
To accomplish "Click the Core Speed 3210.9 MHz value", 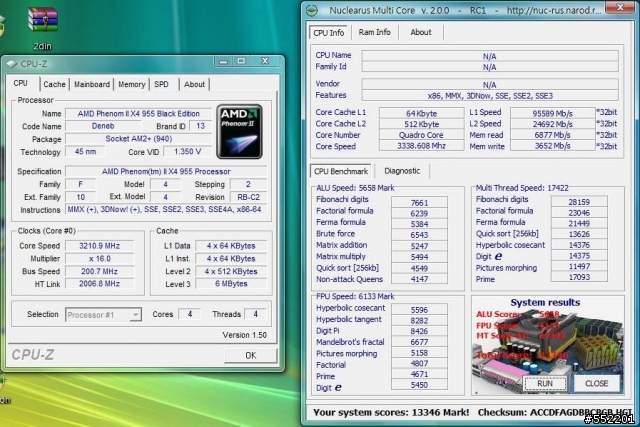I will click(100, 246).
